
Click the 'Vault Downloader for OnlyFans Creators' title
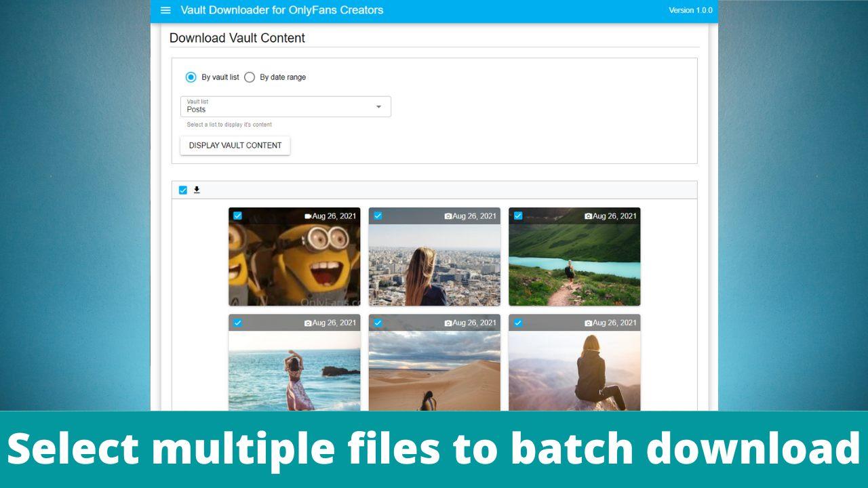coord(281,10)
